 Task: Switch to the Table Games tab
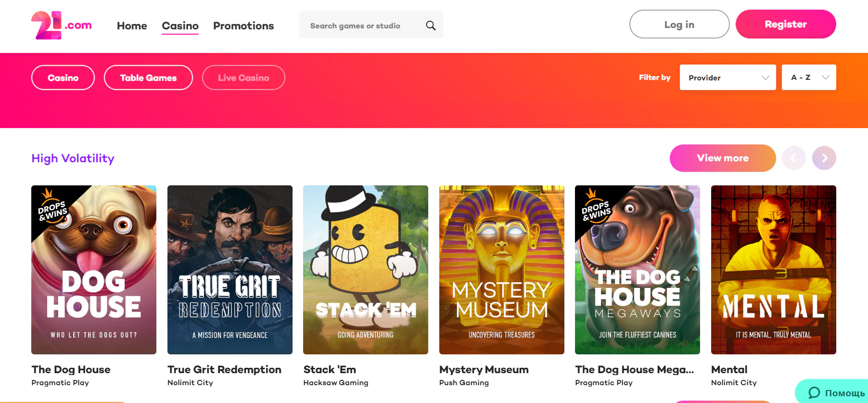[x=148, y=78]
